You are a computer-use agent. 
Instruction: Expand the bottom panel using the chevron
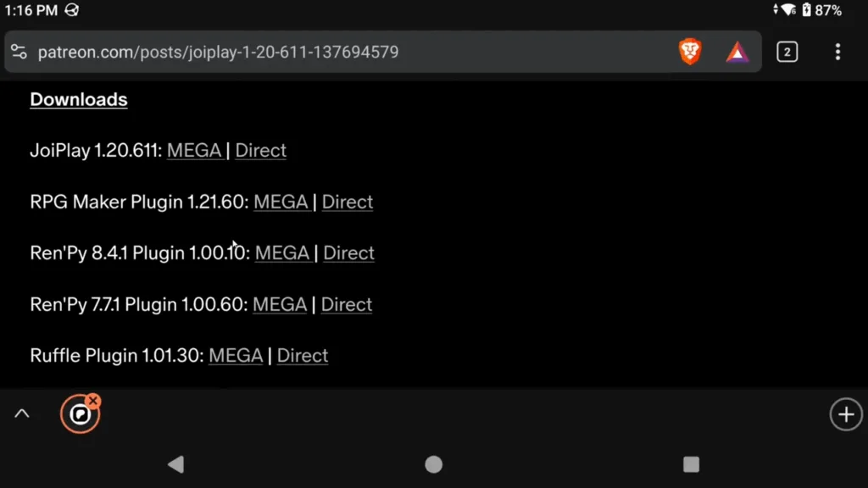coord(22,413)
